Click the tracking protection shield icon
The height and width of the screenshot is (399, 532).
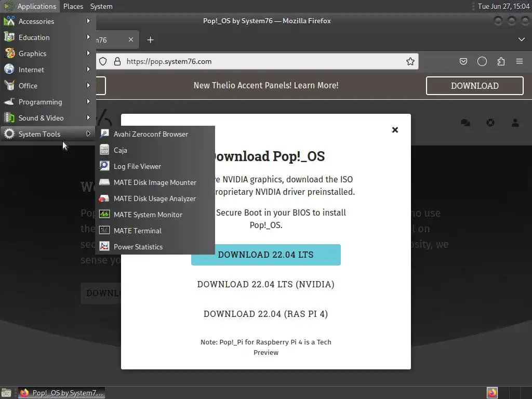(x=103, y=61)
